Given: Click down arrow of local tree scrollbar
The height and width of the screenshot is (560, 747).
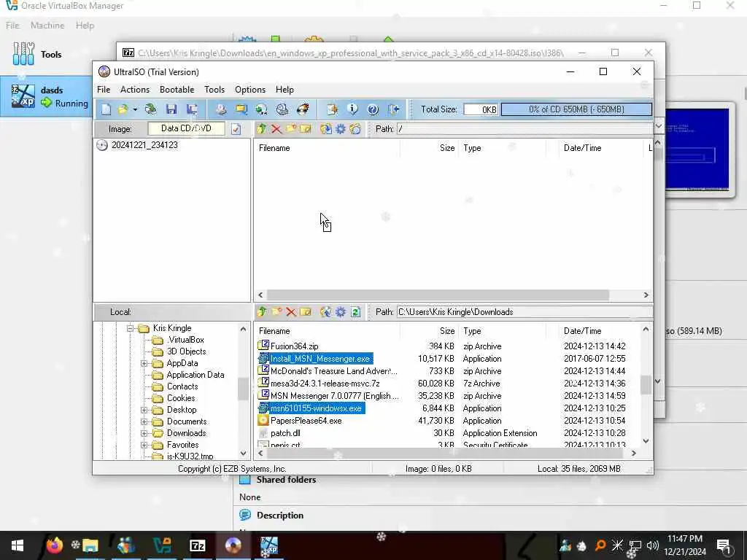Looking at the screenshot, I should point(244,454).
